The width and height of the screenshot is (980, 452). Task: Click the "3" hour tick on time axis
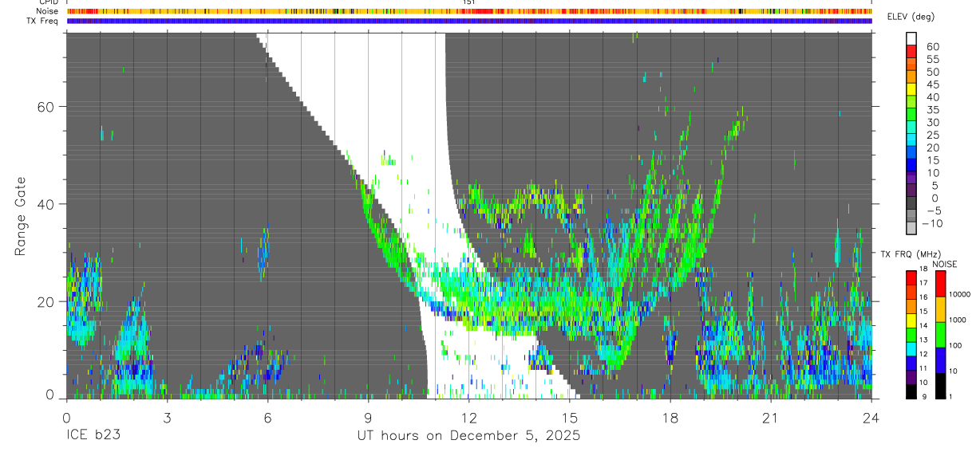pyautogui.click(x=167, y=417)
